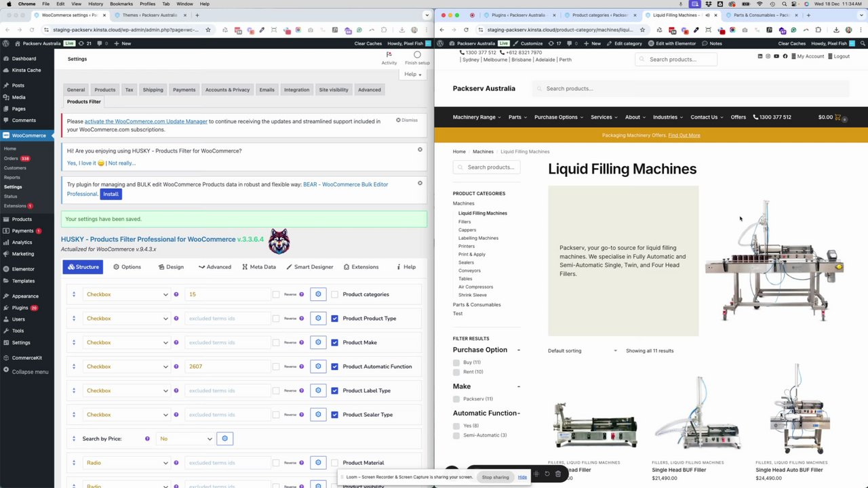Uncheck the Product Automatic Function checkbox
The width and height of the screenshot is (868, 488).
[334, 367]
